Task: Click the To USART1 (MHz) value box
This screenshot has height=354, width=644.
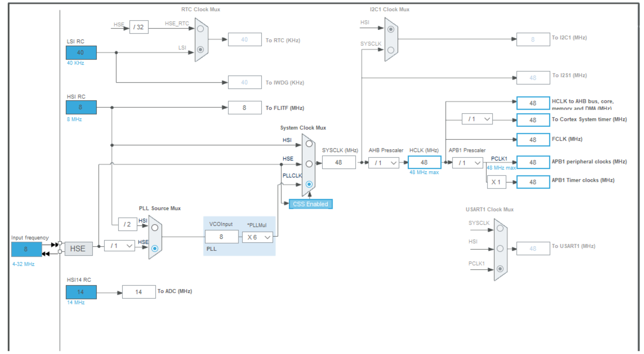Action: click(x=533, y=248)
